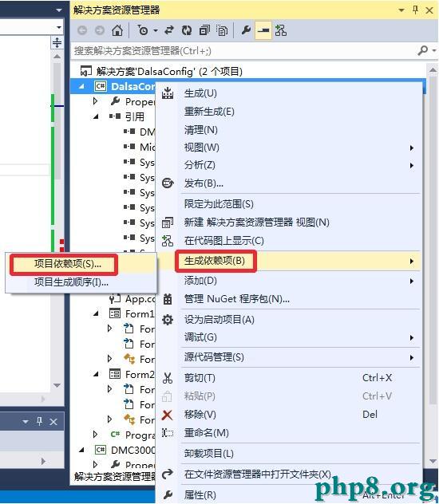Collapse the Form2 node
439x504 pixels.
(96, 374)
